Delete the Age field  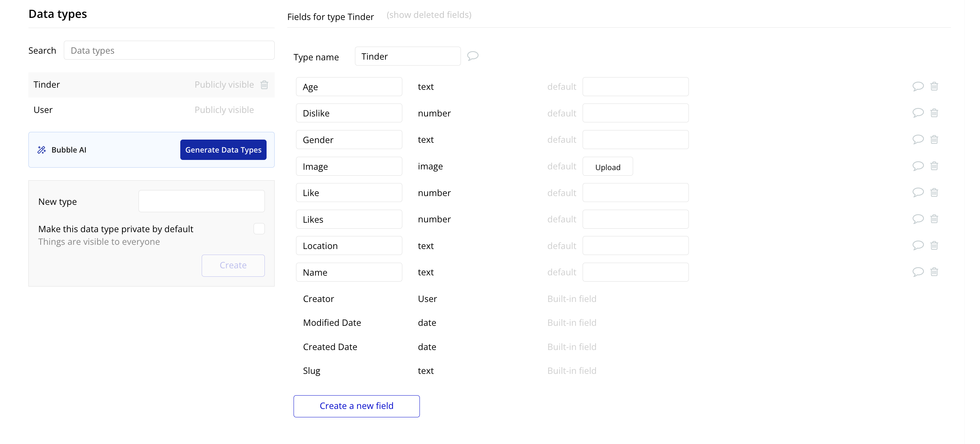[x=934, y=86]
